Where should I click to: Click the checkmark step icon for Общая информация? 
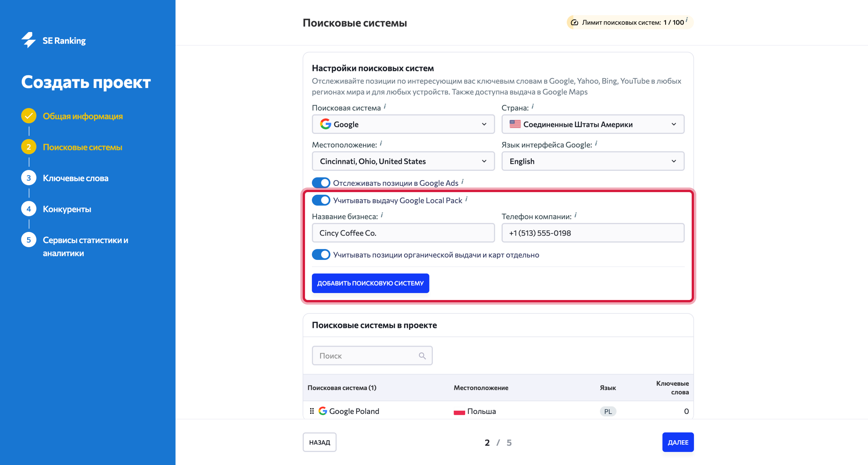(x=29, y=116)
